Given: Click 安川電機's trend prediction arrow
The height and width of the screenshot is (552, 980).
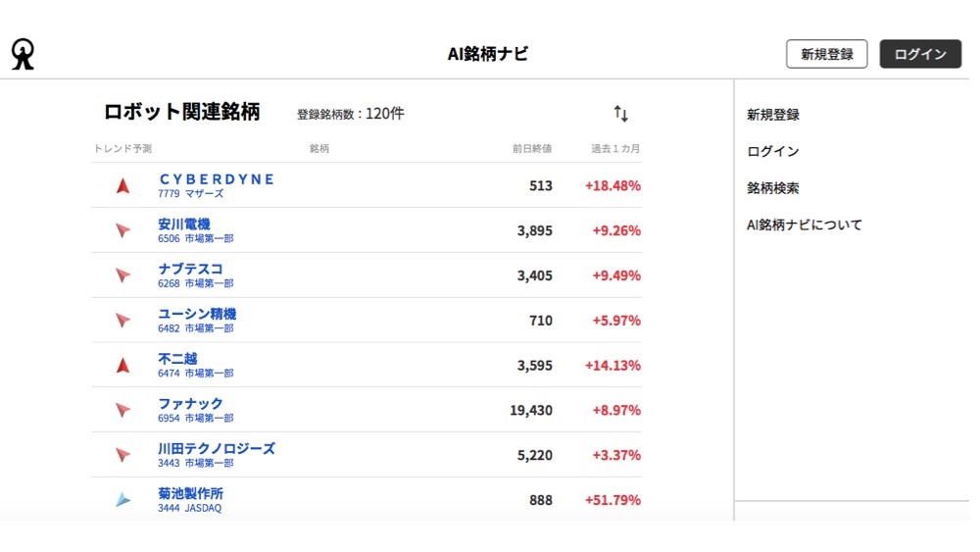Looking at the screenshot, I should coord(122,230).
